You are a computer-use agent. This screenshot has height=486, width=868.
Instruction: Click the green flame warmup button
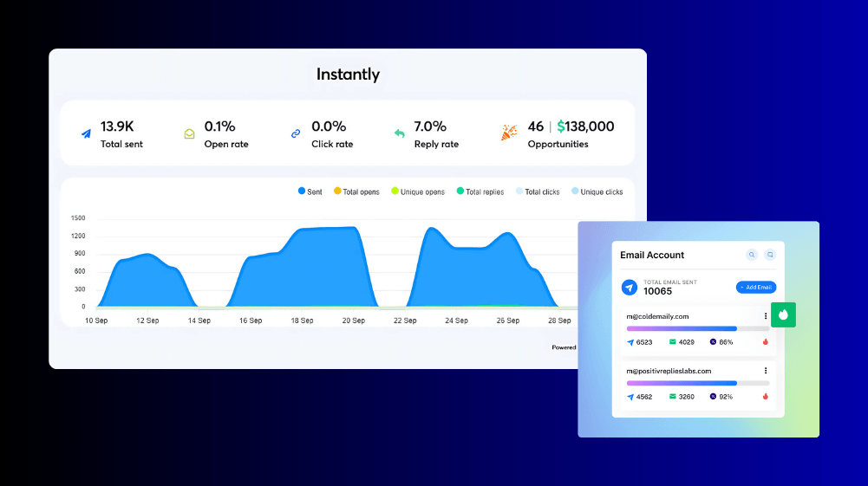pos(783,314)
